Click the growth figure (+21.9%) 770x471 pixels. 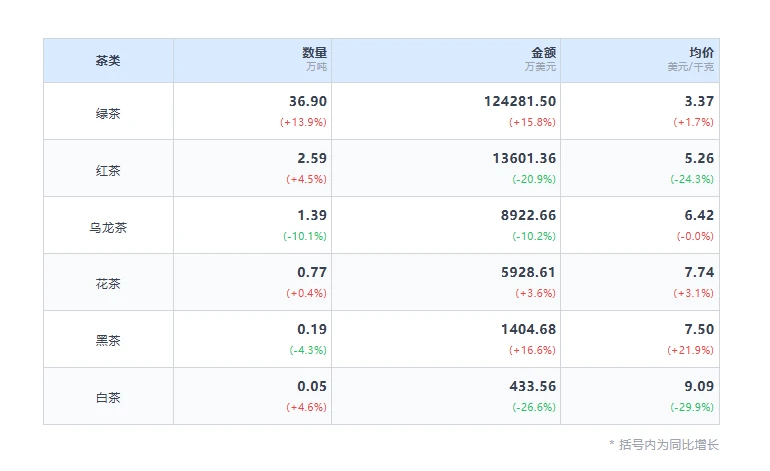[x=690, y=350]
